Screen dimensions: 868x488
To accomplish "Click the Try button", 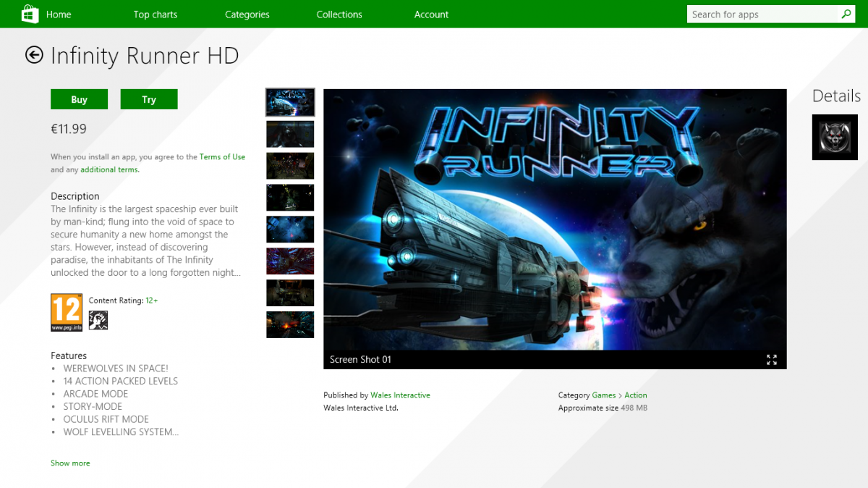I will coord(149,99).
